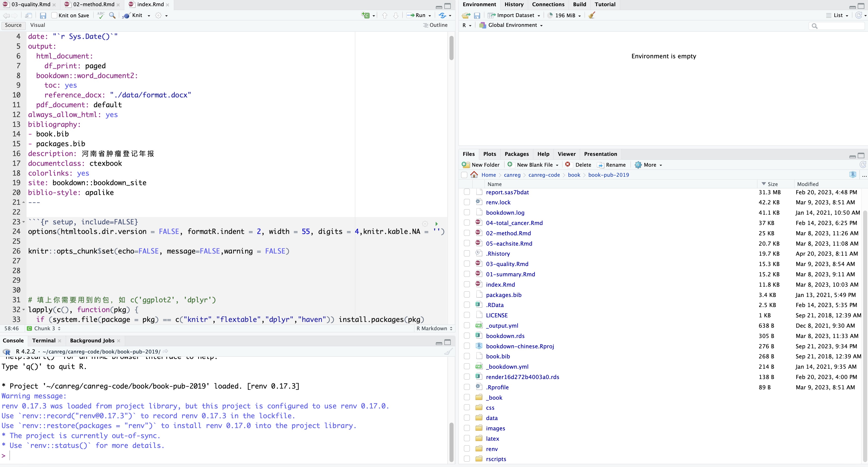The height and width of the screenshot is (467, 868).
Task: Switch the environment view with the List dropdown
Action: tap(837, 15)
